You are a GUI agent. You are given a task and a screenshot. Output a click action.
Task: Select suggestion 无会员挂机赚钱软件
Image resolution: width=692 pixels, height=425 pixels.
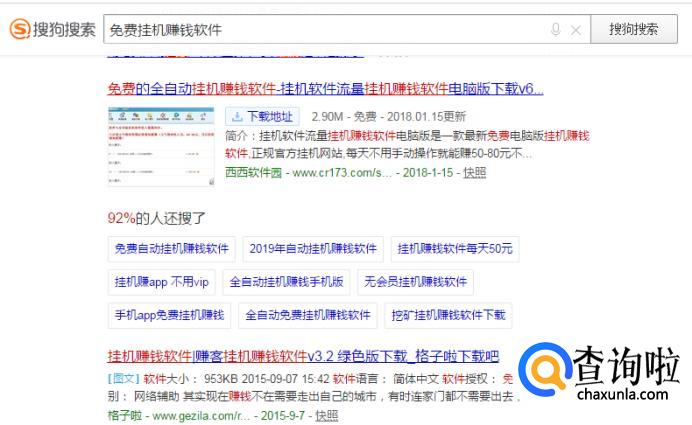(415, 282)
